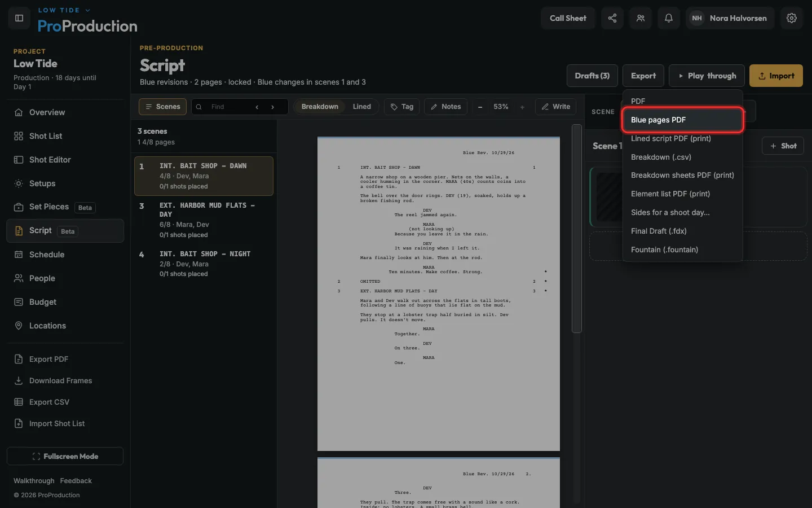Open Locations page
The height and width of the screenshot is (508, 812).
[65, 326]
